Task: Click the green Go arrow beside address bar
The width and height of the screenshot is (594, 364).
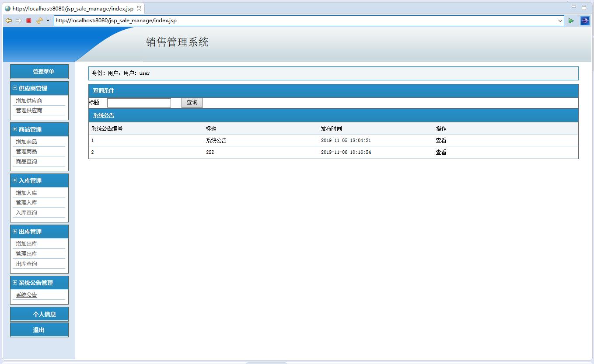Action: [x=571, y=21]
